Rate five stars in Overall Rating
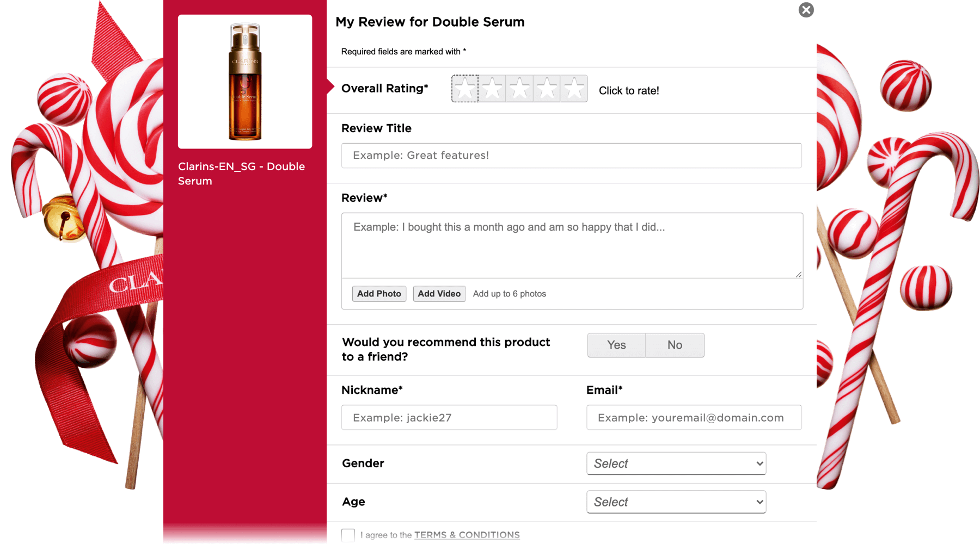The width and height of the screenshot is (980, 544). tap(574, 89)
